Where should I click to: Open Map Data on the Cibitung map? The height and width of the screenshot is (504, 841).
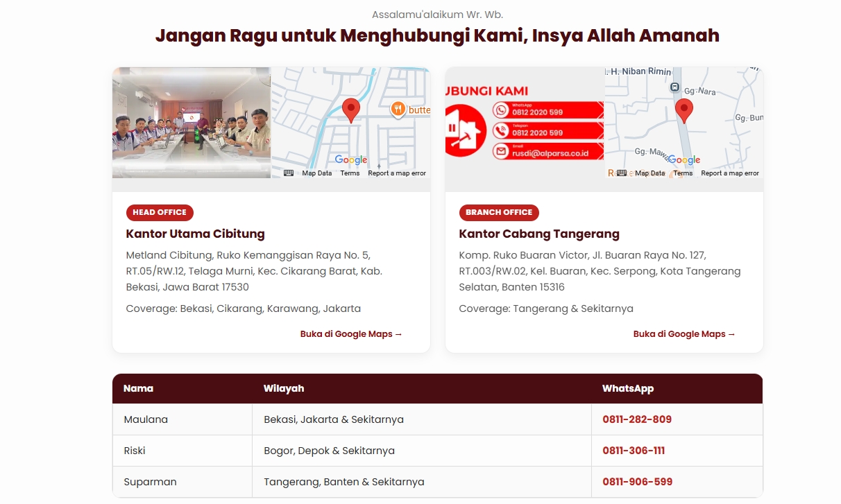pos(317,173)
